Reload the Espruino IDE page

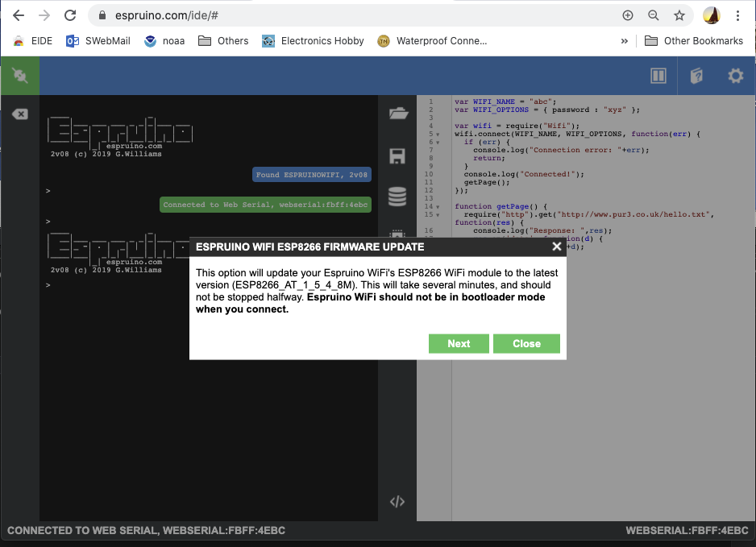70,15
